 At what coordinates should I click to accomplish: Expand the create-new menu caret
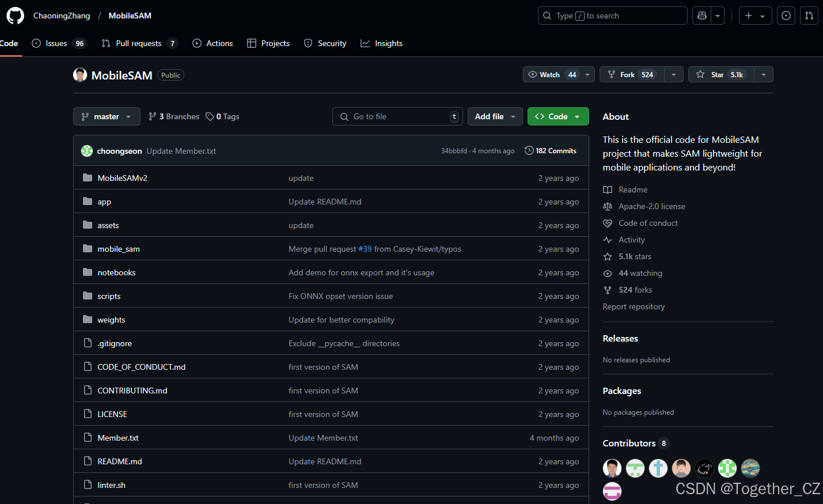pyautogui.click(x=763, y=16)
